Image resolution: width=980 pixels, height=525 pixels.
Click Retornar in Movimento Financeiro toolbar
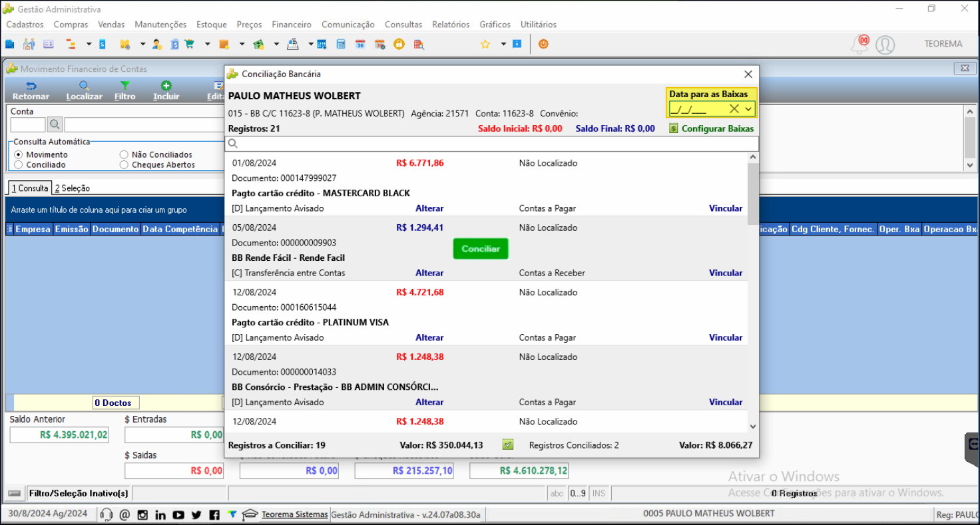(31, 91)
